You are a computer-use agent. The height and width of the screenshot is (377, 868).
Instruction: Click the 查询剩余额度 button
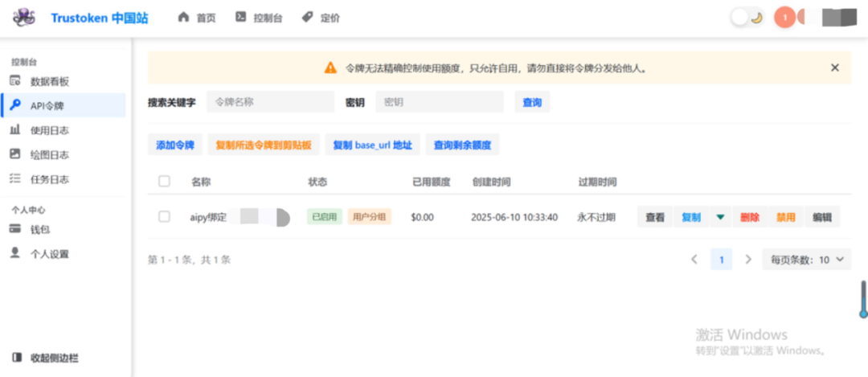coord(462,145)
